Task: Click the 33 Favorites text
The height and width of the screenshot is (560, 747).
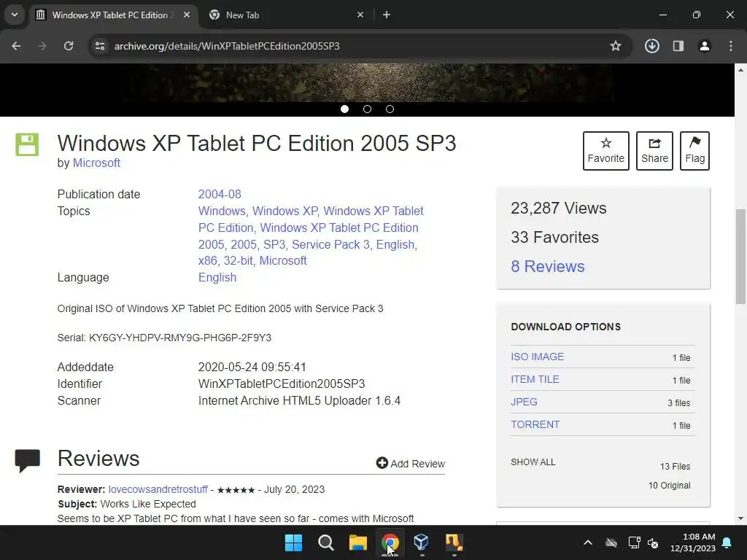Action: click(x=554, y=237)
